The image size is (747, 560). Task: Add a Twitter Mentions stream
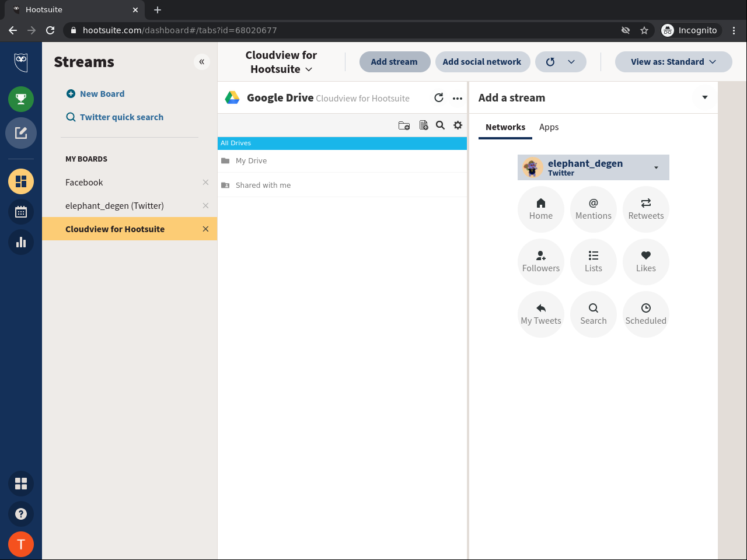tap(594, 209)
